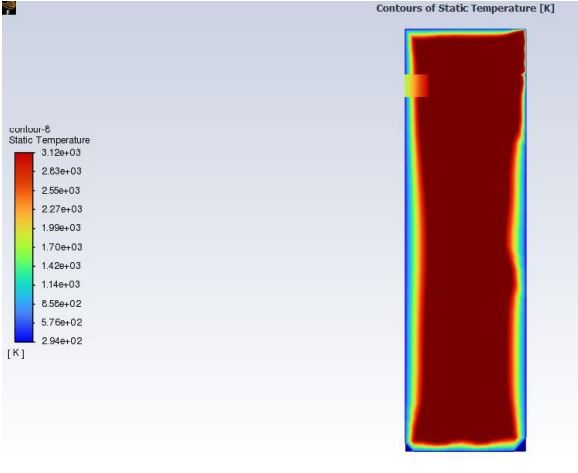The height and width of the screenshot is (473, 578).
Task: Click the blue bottom of the colorbar
Action: click(x=24, y=335)
